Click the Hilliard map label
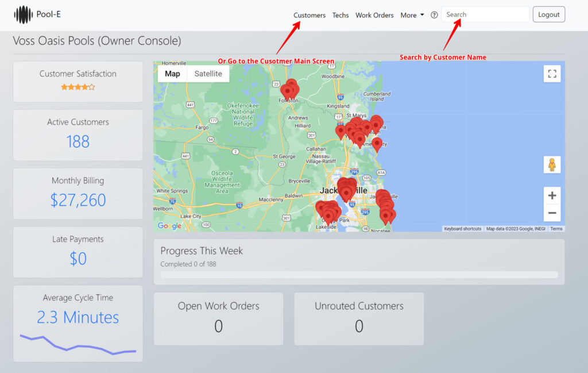 (x=303, y=126)
